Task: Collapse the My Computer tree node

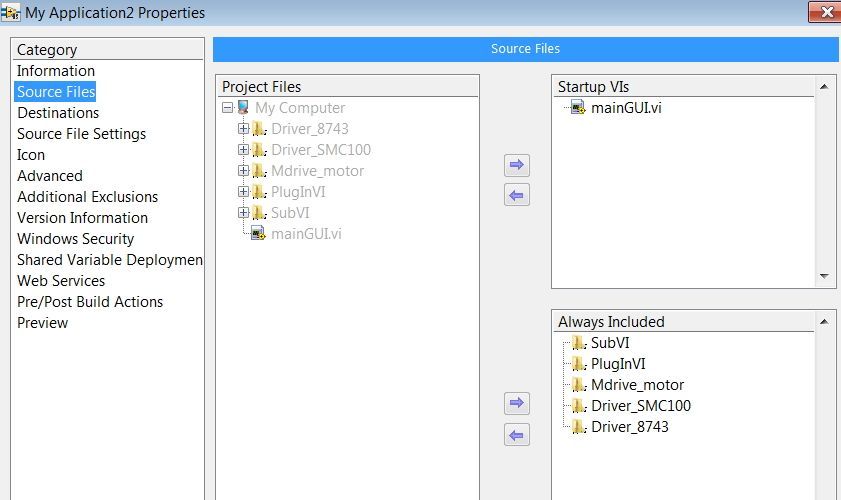Action: coord(227,108)
